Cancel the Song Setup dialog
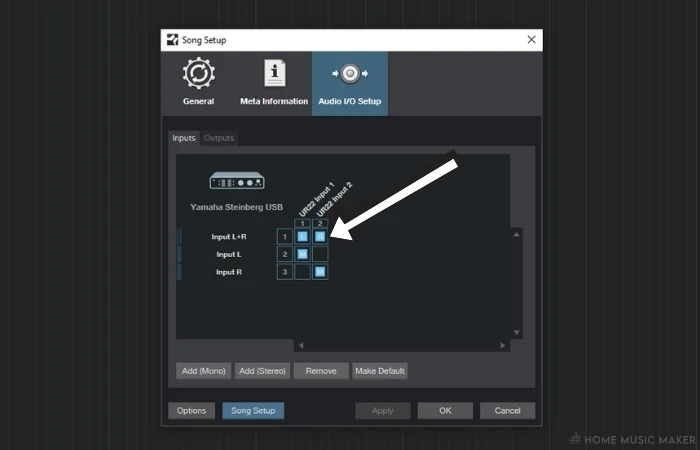 tap(508, 411)
